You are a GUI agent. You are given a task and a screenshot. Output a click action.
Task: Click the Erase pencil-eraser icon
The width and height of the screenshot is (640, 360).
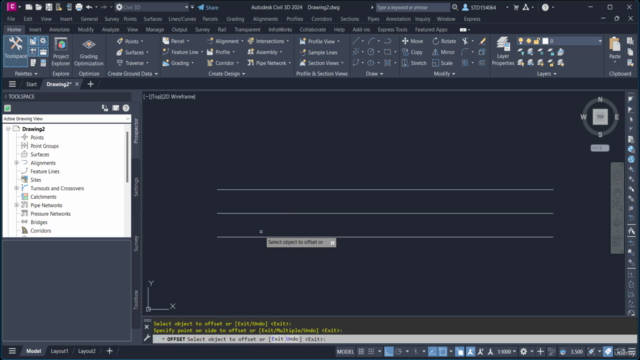482,41
